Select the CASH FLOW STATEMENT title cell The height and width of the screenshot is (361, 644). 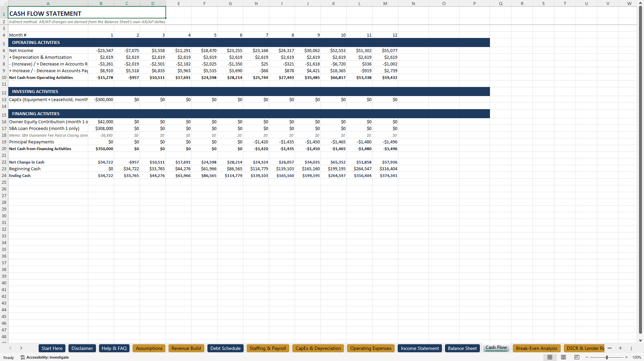point(87,12)
